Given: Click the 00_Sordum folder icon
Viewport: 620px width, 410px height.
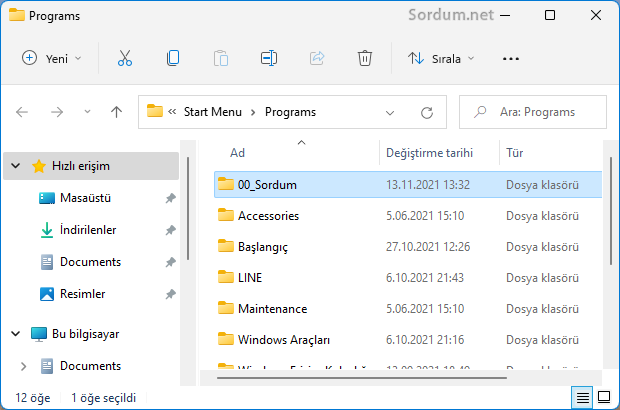Looking at the screenshot, I should click(226, 184).
